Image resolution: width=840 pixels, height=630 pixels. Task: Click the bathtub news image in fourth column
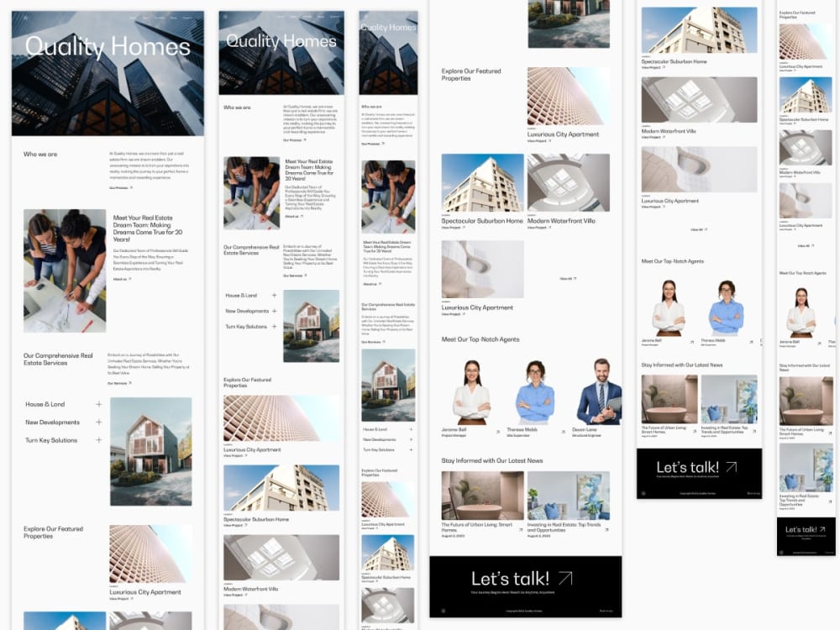[483, 496]
